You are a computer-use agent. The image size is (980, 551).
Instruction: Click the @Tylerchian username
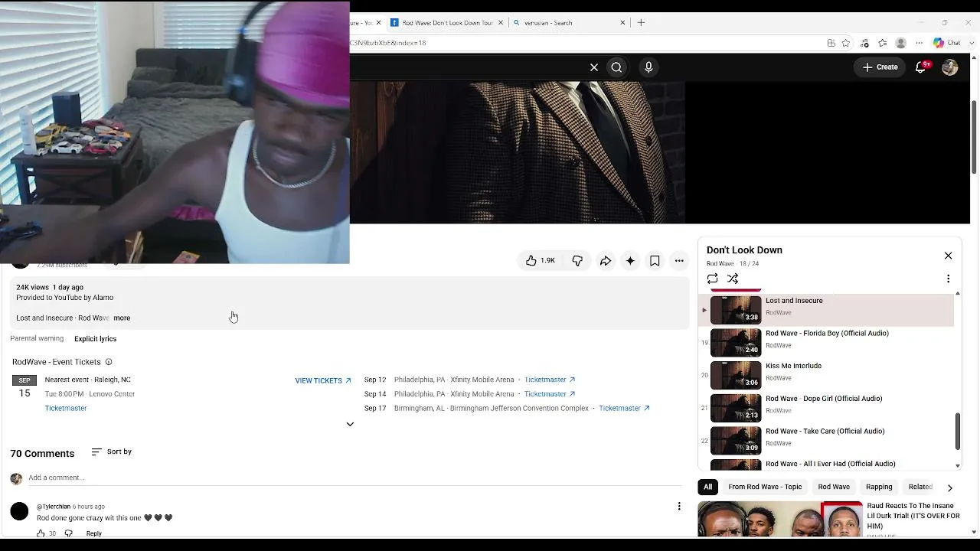54,507
